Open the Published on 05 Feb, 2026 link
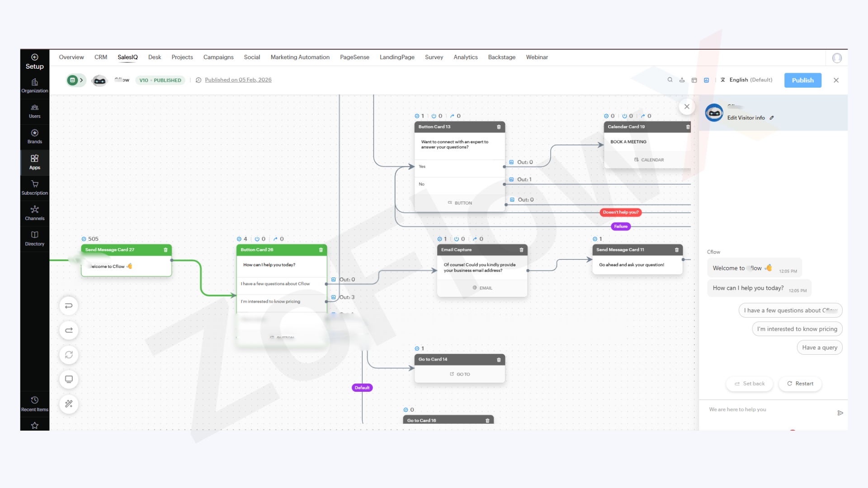The image size is (868, 488). (x=238, y=80)
